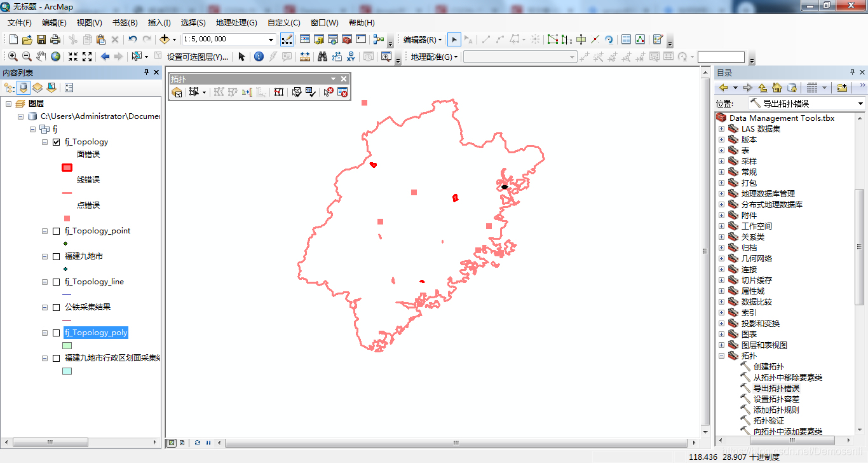The image size is (868, 463).
Task: Enable the fj_Topology_point layer
Action: (57, 231)
